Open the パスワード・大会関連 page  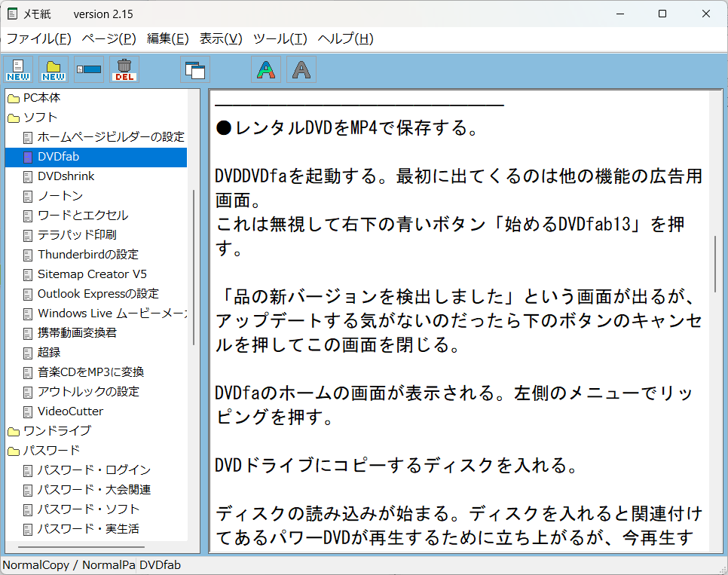93,490
